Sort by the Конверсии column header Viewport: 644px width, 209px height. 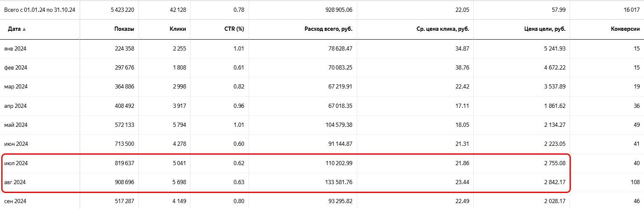pyautogui.click(x=625, y=29)
